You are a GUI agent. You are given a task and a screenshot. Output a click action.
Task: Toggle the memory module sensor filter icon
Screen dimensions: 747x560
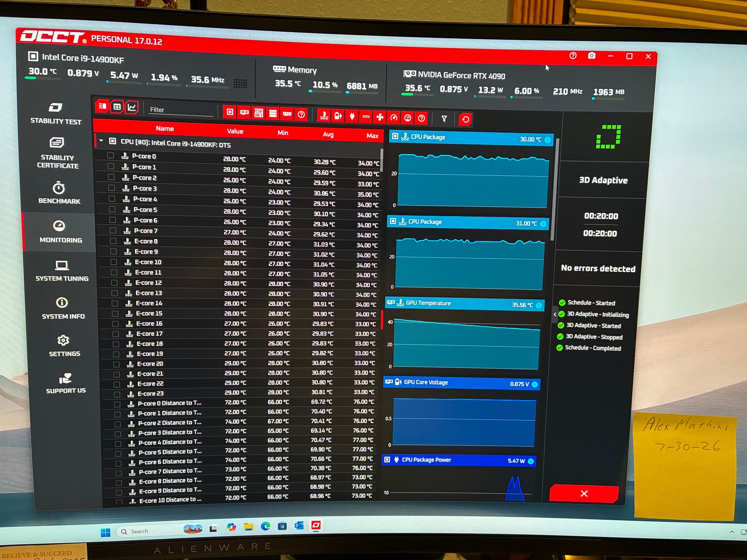tap(287, 114)
